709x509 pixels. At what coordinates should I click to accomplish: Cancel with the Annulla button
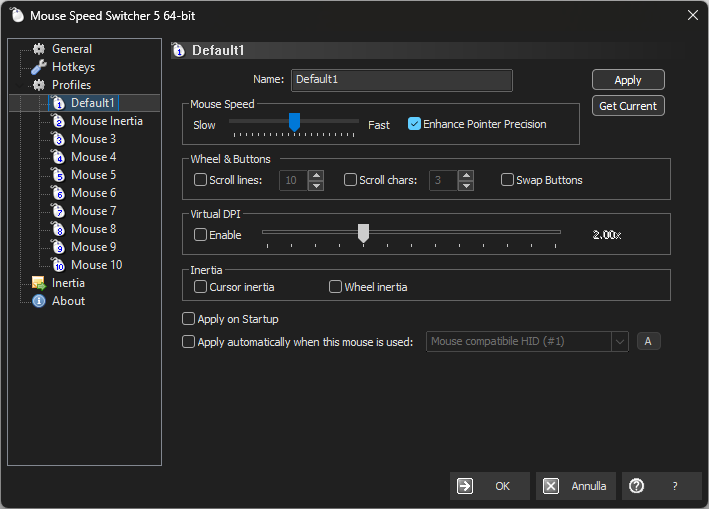tap(576, 486)
